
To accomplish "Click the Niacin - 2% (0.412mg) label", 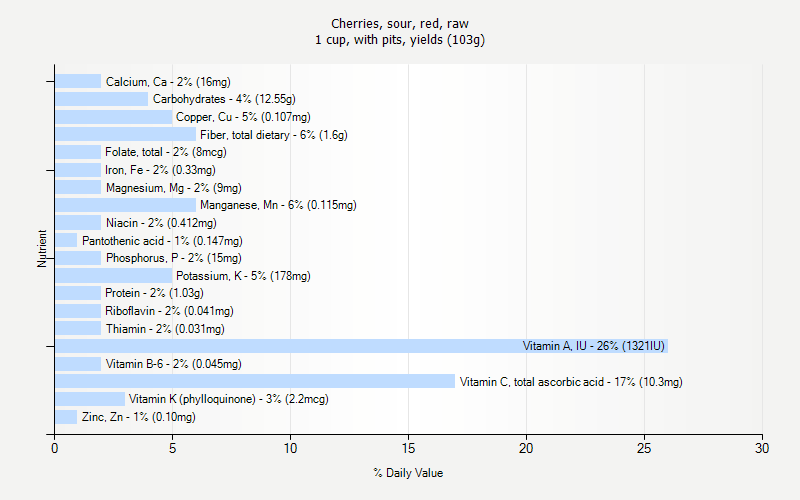I will point(161,223).
